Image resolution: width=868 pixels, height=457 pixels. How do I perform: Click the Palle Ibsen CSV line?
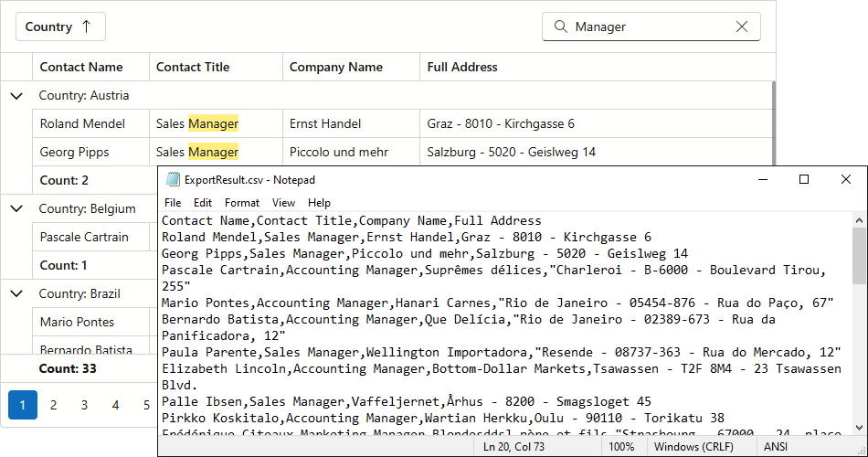point(407,401)
